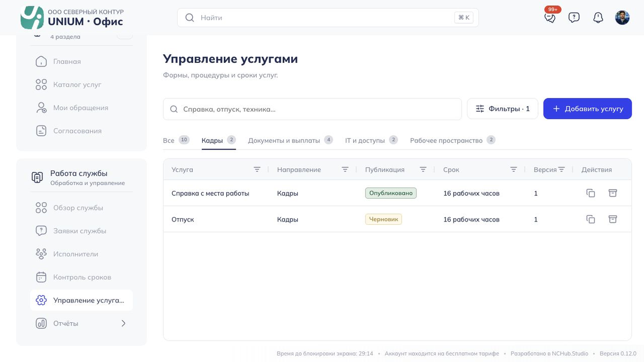Click Исполнители people icon
Viewport: 644px width, 362px height.
tap(41, 254)
